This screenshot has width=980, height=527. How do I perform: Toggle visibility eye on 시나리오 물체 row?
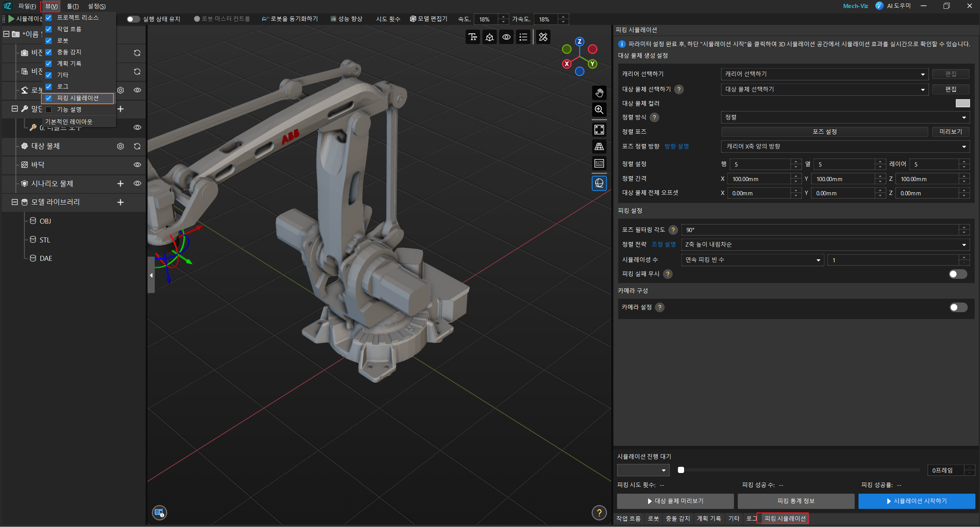pos(137,183)
